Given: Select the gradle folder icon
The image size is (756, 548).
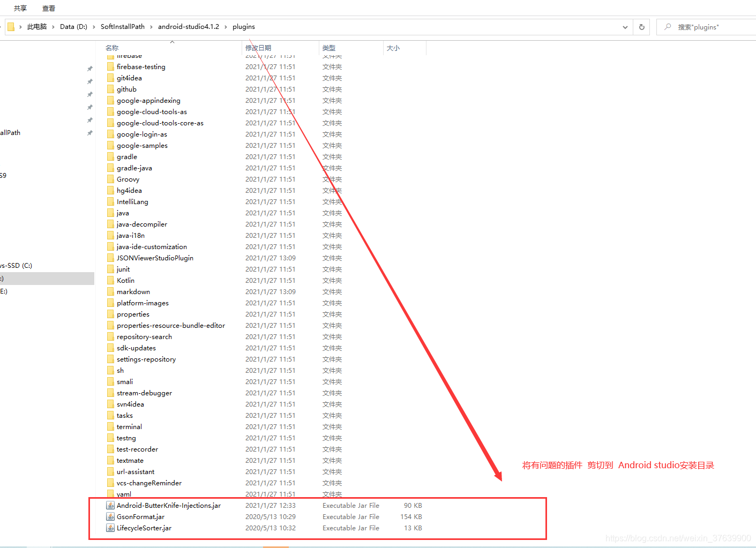Looking at the screenshot, I should coord(110,157).
